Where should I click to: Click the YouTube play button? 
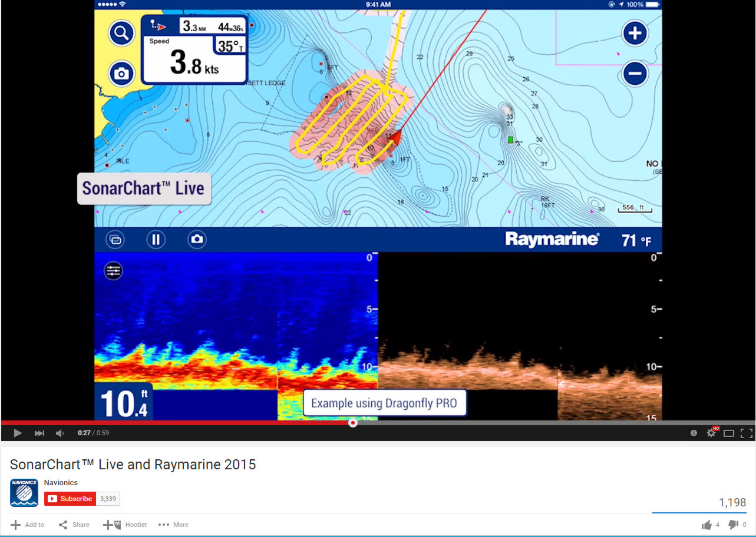point(18,433)
